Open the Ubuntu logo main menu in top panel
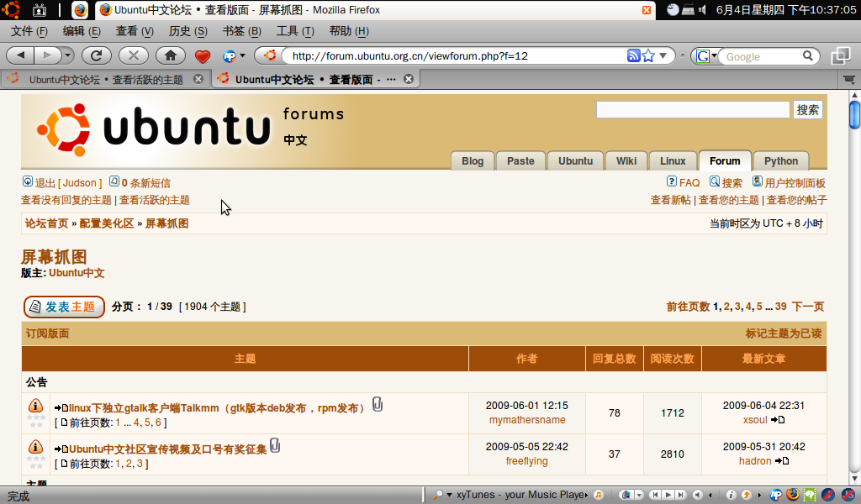 pos(11,10)
